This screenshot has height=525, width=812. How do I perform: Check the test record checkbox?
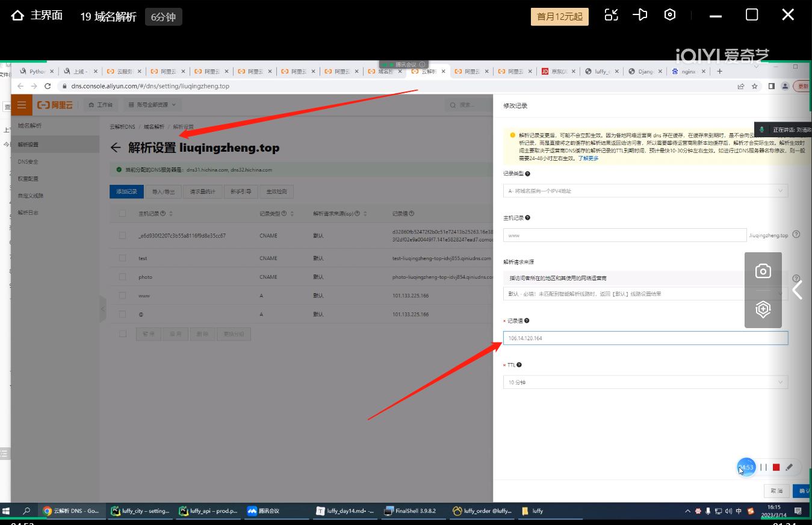coord(123,258)
